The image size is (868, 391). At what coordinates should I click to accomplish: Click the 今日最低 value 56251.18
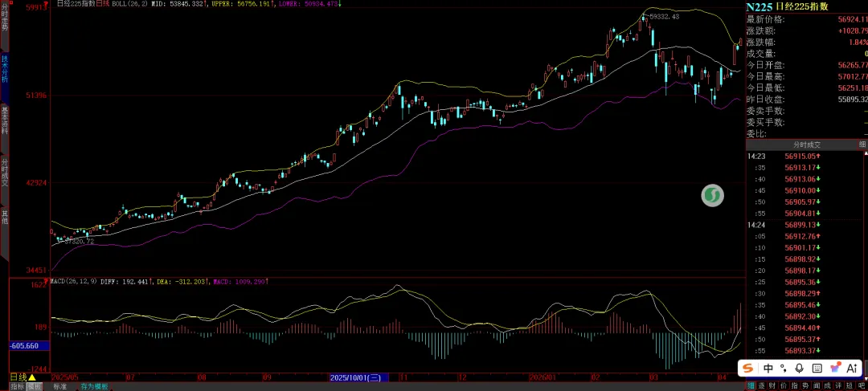tap(853, 88)
